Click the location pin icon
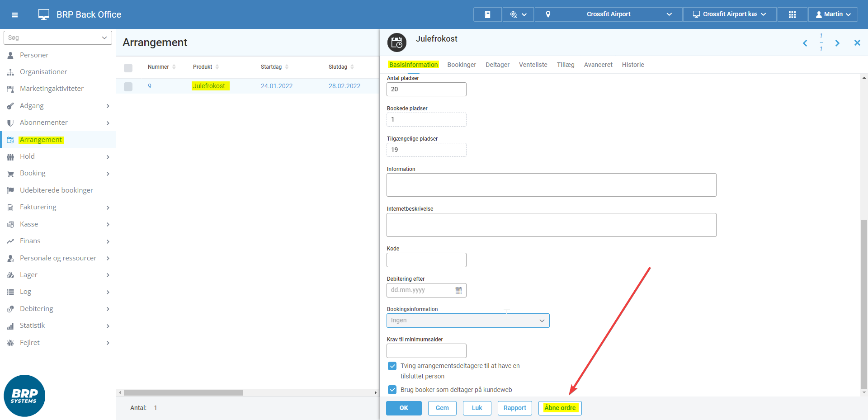The image size is (868, 420). [x=548, y=14]
